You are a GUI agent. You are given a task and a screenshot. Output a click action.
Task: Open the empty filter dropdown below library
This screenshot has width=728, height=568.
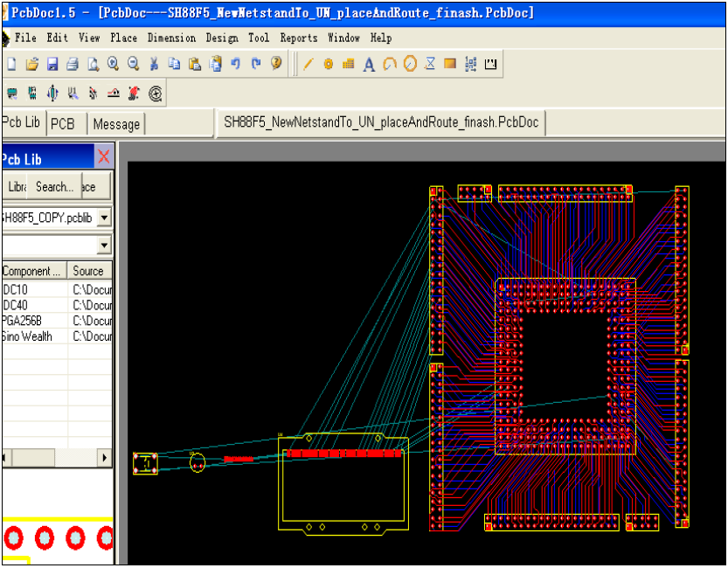click(x=104, y=246)
